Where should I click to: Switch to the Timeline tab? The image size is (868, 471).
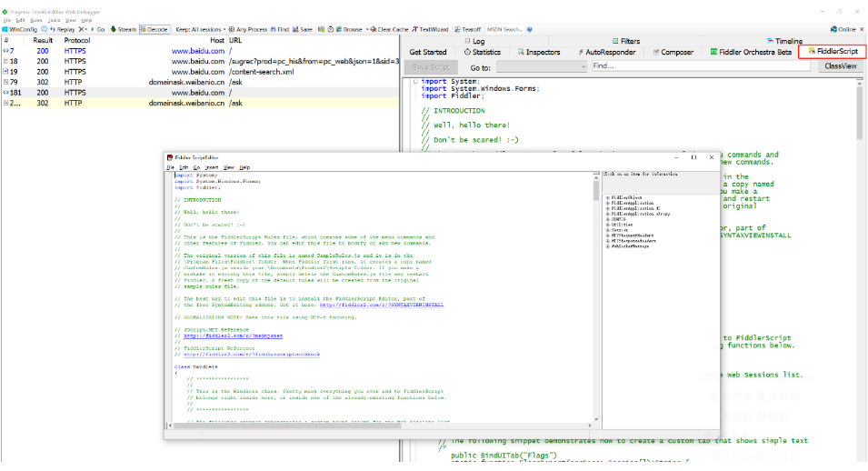click(x=784, y=41)
